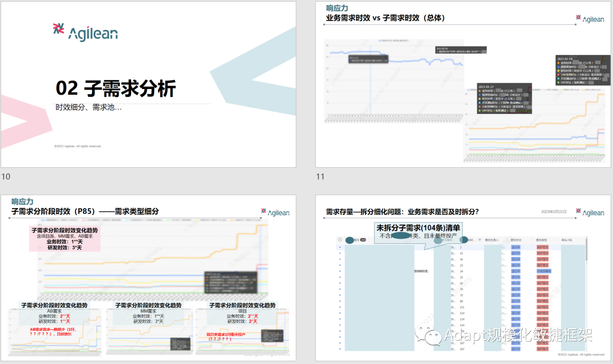
Task: Click slide number label 10
Action: point(6,176)
